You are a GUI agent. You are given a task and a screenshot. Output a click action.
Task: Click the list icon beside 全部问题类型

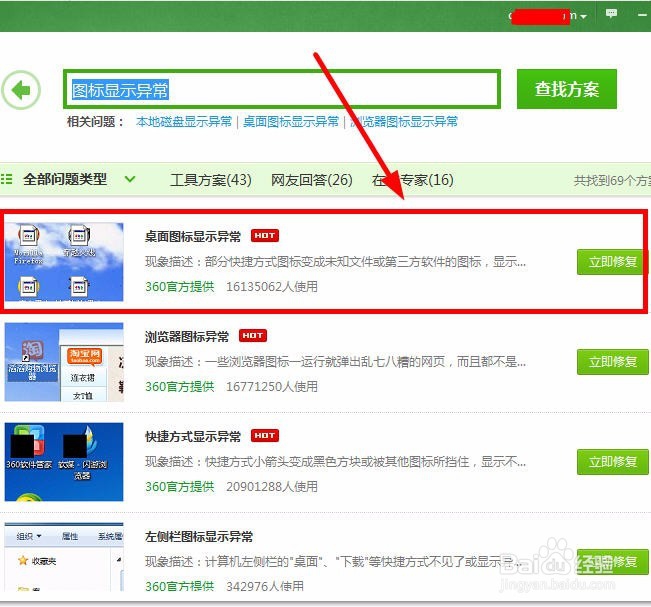point(7,179)
